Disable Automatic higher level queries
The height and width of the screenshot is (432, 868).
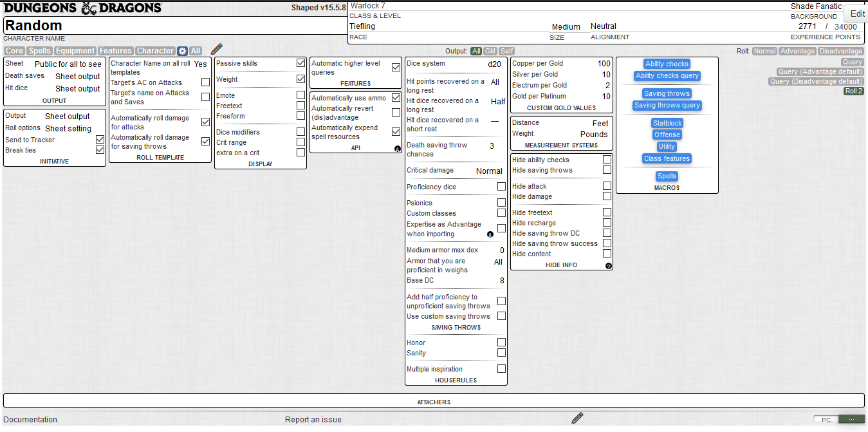point(396,68)
